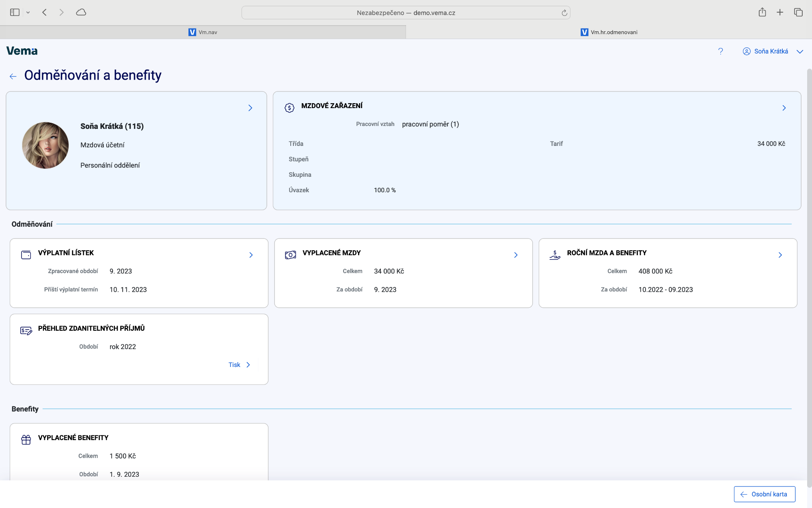
Task: Click the Vyplacené benefity gift icon
Action: pyautogui.click(x=26, y=440)
